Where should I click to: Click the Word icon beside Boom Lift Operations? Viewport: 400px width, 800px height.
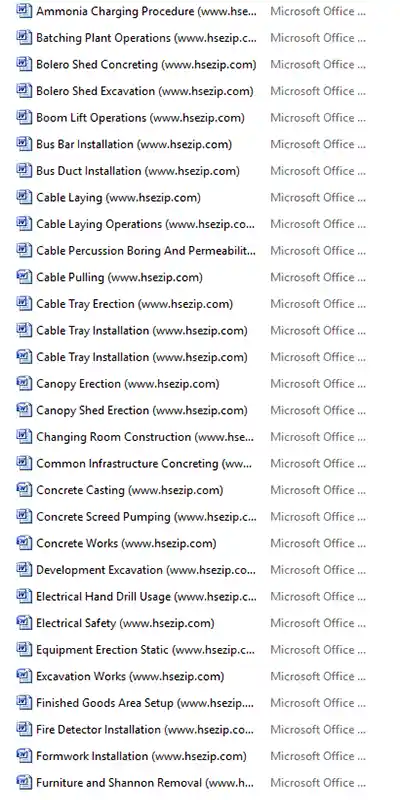tap(24, 117)
